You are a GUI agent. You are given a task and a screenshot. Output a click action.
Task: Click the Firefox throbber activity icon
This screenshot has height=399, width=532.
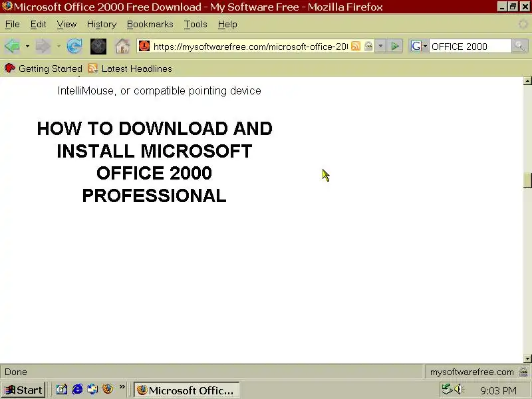[x=523, y=24]
